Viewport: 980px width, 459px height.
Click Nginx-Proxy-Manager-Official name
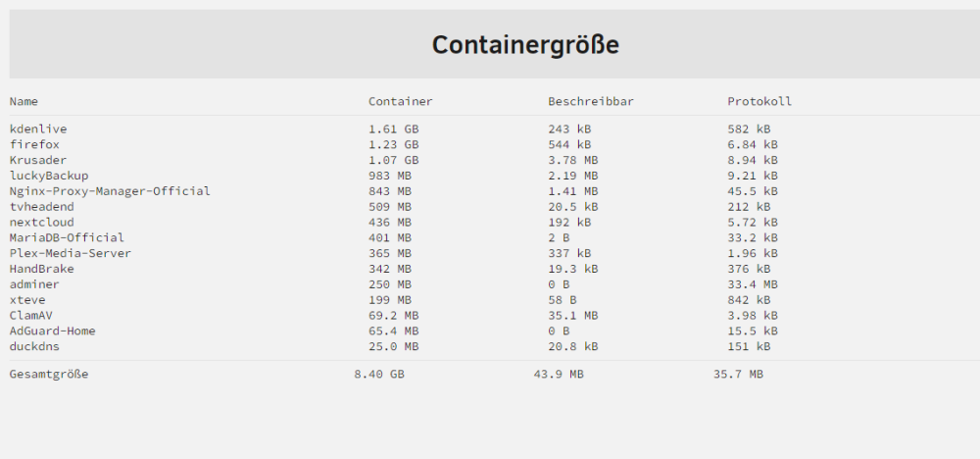point(110,191)
